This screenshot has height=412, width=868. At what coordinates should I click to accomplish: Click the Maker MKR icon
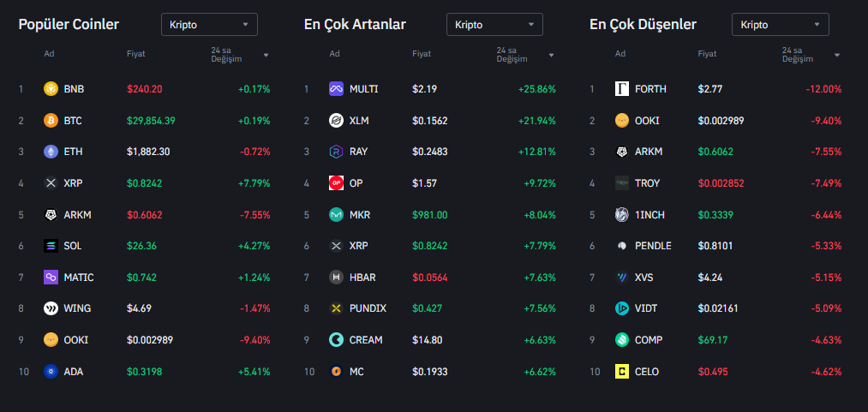pyautogui.click(x=336, y=214)
